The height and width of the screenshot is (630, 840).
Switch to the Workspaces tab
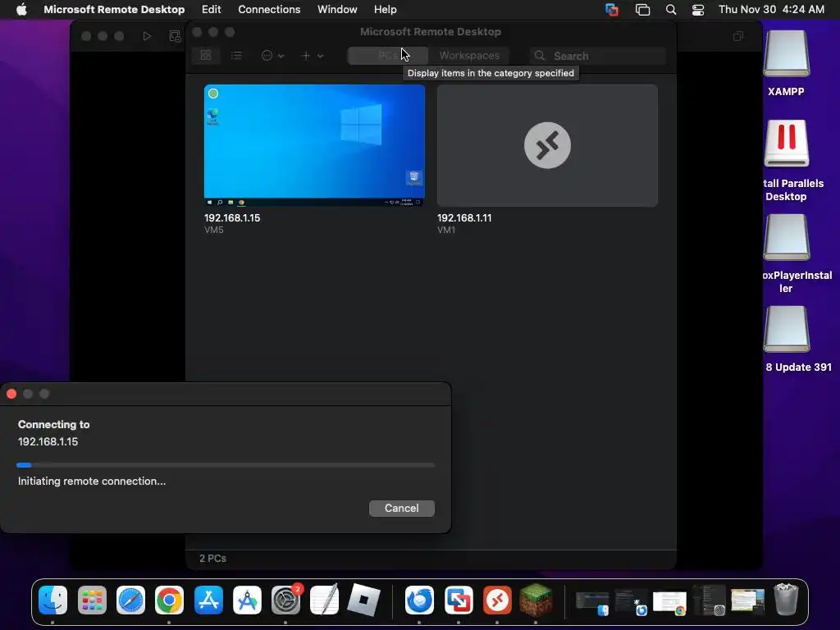[x=469, y=55]
